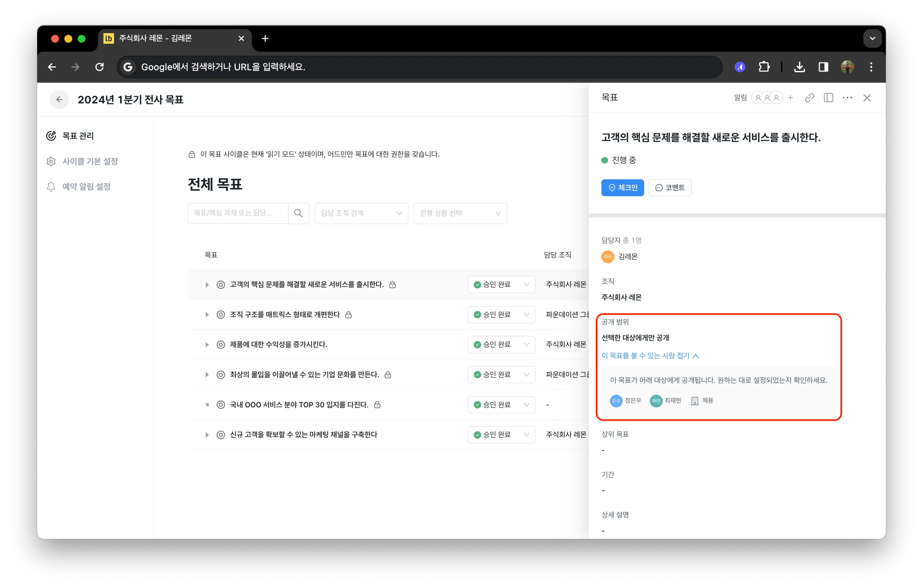Open 목표 관리 in the sidebar

tap(70, 136)
